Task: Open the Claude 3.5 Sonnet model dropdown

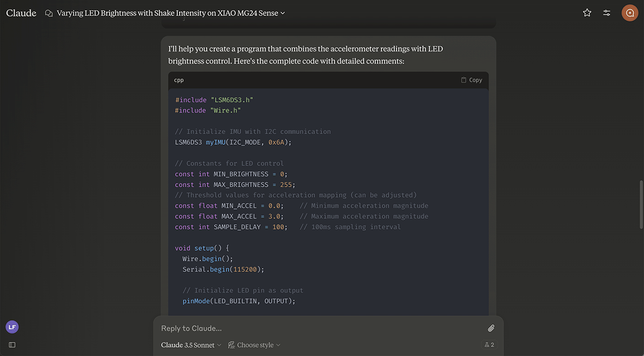Action: 191,345
